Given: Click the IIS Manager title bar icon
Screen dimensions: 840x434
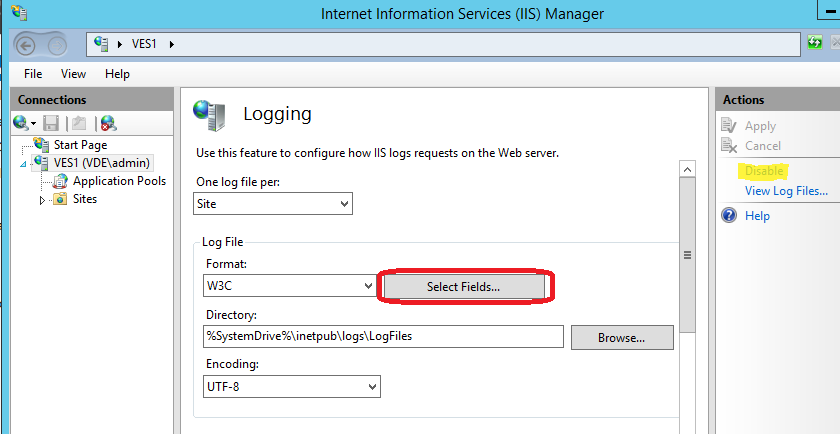Looking at the screenshot, I should pyautogui.click(x=20, y=12).
